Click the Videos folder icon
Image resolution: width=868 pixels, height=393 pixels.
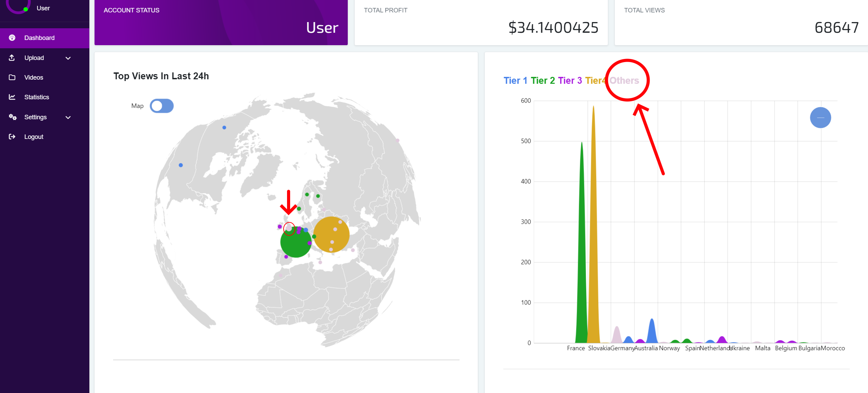coord(12,77)
